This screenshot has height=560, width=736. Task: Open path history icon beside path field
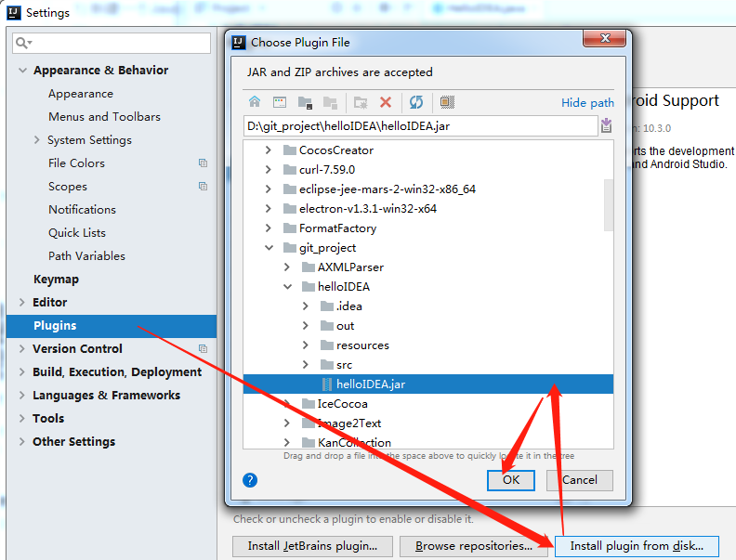click(x=606, y=125)
